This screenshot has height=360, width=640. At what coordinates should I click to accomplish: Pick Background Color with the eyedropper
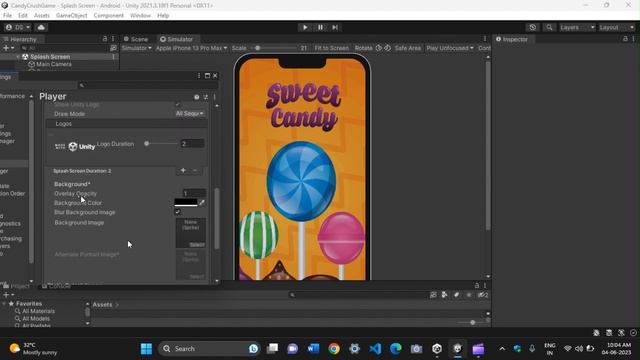(202, 202)
